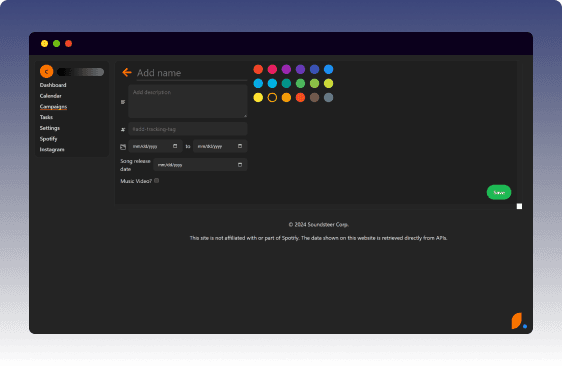Open Instagram in the sidebar
This screenshot has width=562, height=366.
pyautogui.click(x=52, y=149)
